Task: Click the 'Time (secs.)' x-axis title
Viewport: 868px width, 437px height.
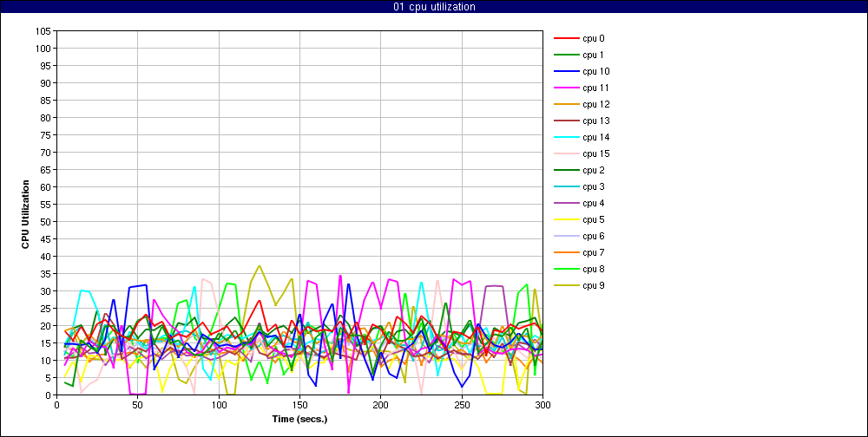Action: [x=299, y=419]
